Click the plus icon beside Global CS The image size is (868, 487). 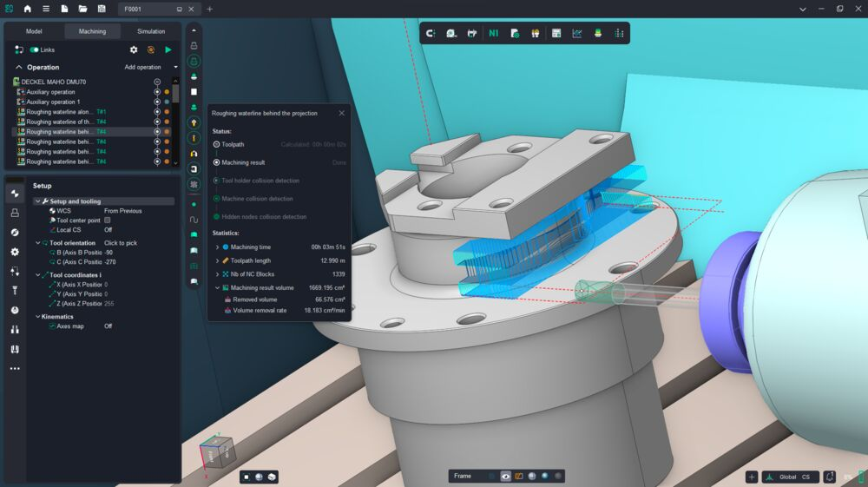(751, 477)
